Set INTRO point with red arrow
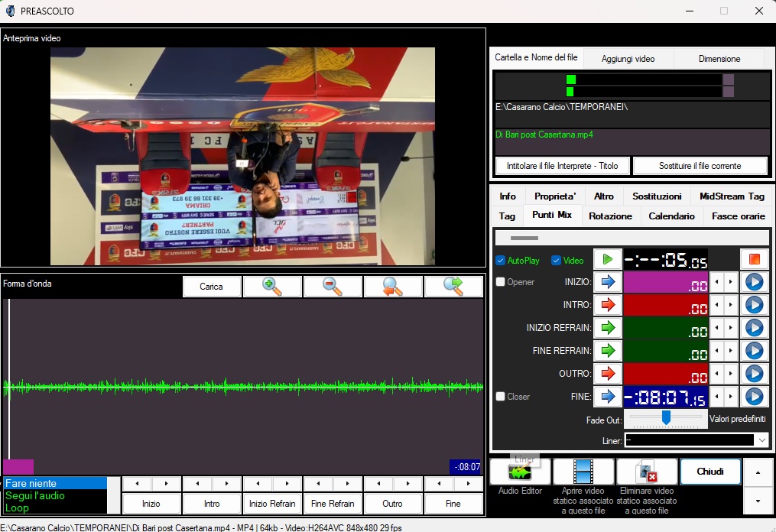776x532 pixels. pyautogui.click(x=608, y=305)
